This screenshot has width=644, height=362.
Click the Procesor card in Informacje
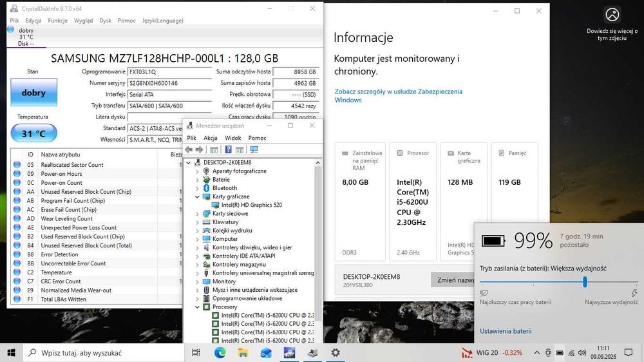tap(413, 202)
